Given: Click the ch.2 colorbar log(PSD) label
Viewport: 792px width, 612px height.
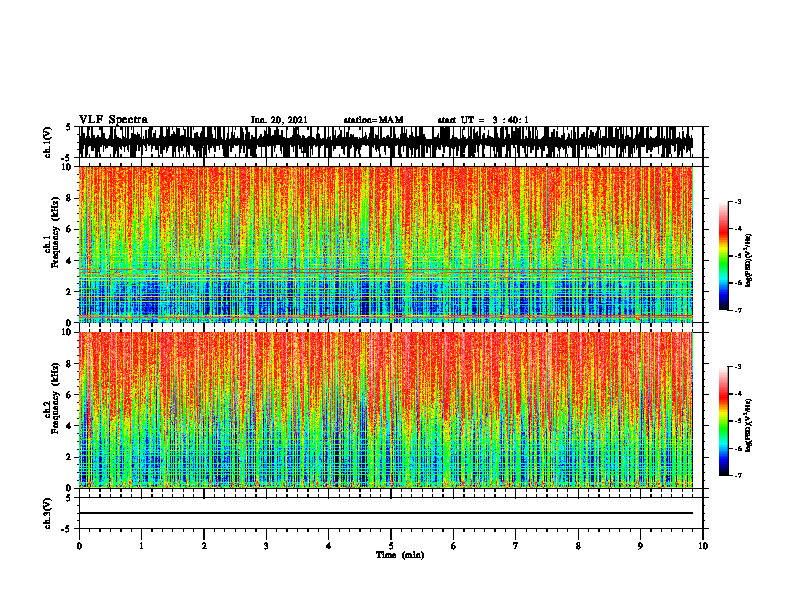Looking at the screenshot, I should pos(749,425).
